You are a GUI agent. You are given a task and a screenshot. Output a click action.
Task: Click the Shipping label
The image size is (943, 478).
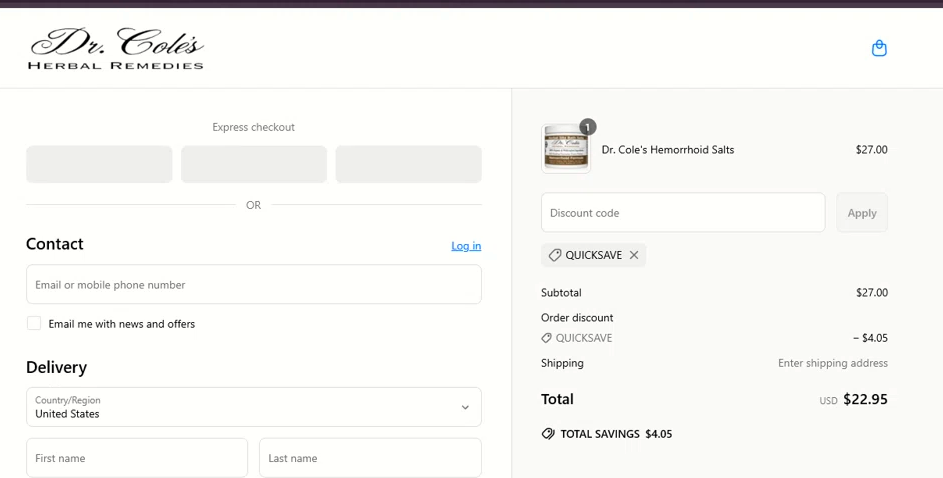[562, 363]
